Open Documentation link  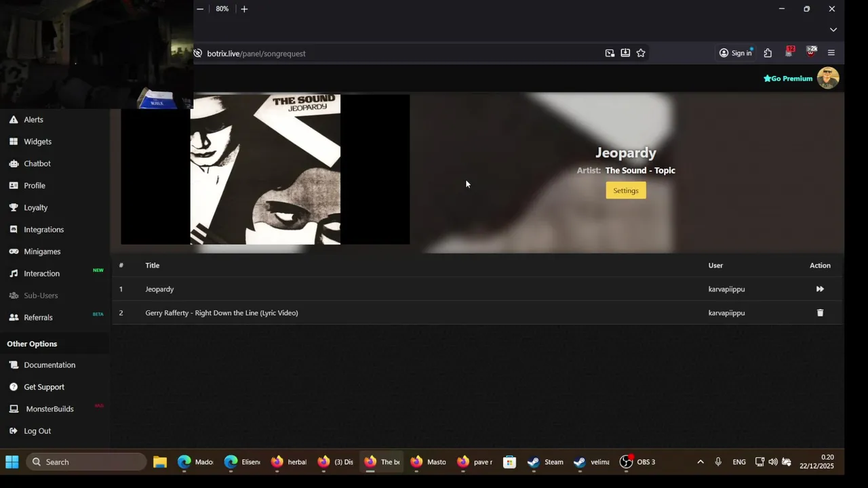(x=50, y=365)
